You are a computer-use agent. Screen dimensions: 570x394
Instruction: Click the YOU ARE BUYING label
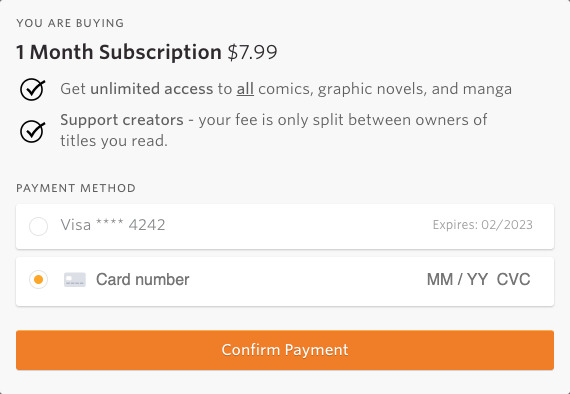click(x=70, y=23)
